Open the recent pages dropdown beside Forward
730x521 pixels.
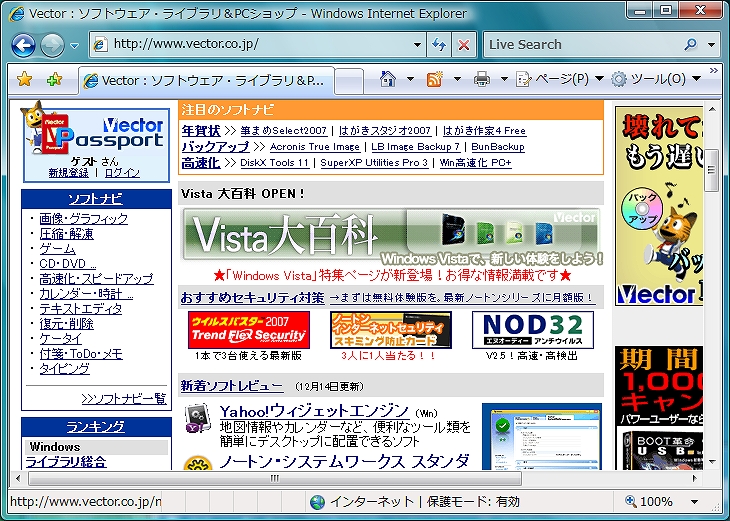coord(74,46)
